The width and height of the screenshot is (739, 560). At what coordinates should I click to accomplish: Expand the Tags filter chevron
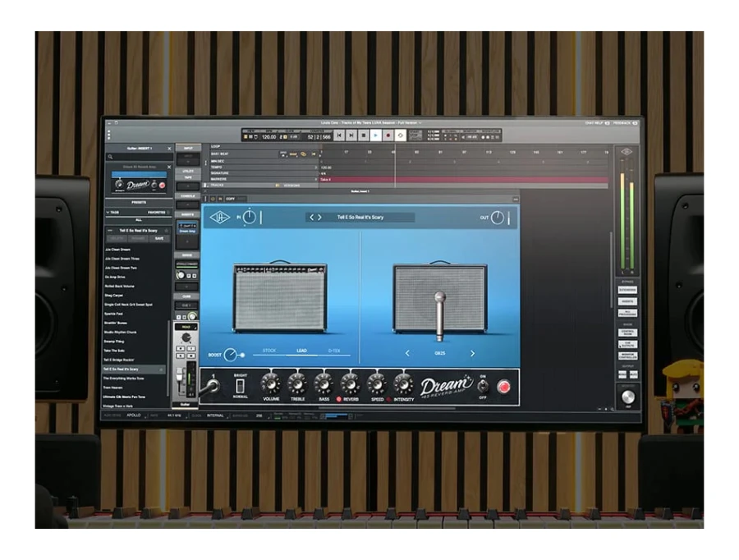[x=108, y=213]
